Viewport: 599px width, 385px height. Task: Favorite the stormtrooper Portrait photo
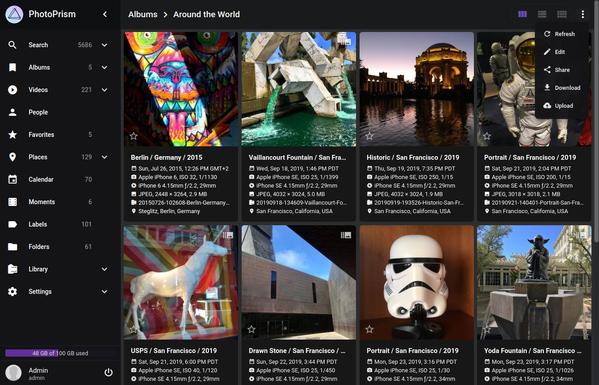pyautogui.click(x=369, y=329)
